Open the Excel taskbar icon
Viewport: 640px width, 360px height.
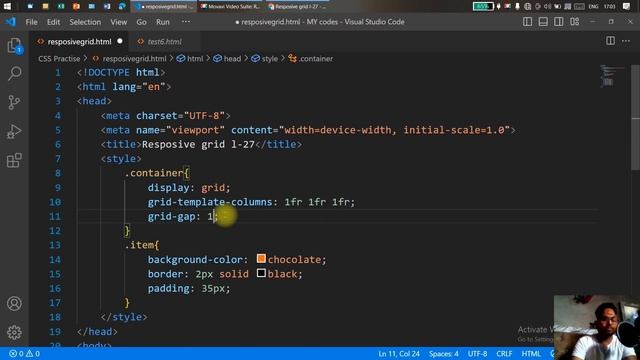pyautogui.click(x=61, y=6)
